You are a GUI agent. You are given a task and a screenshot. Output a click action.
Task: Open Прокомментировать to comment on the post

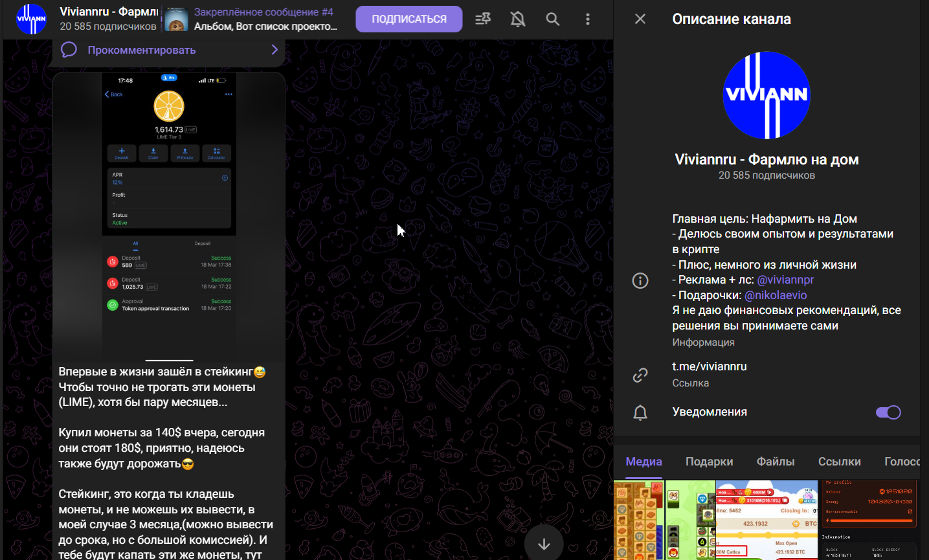[x=169, y=50]
